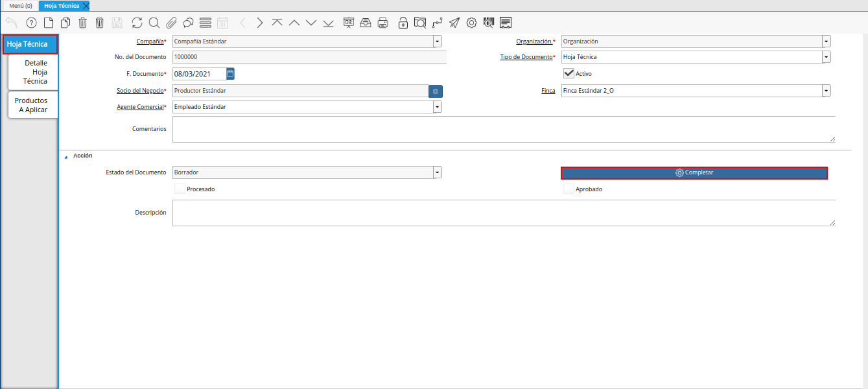Toggle the Aprobado checkbox

click(569, 189)
